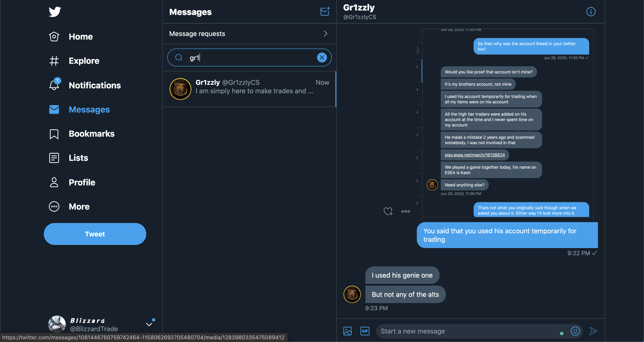The width and height of the screenshot is (644, 342).
Task: Open the emoji picker smiley icon
Action: (575, 331)
